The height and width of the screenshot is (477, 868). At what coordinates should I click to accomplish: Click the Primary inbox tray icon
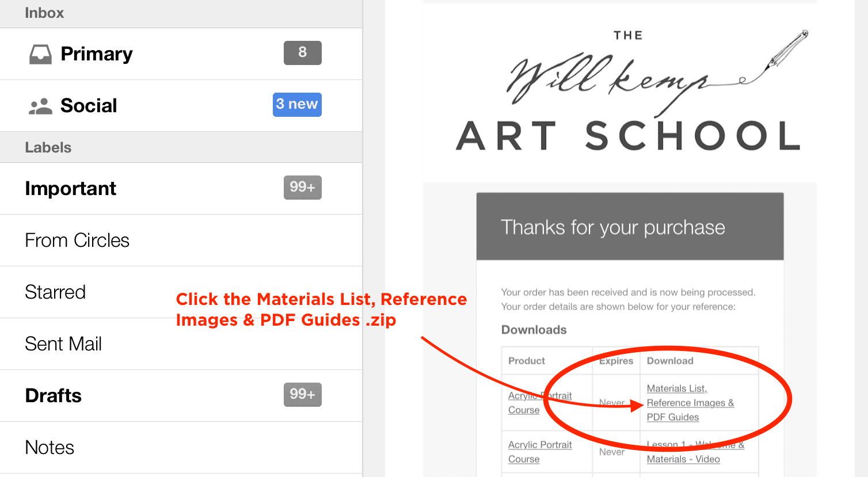pos(39,53)
